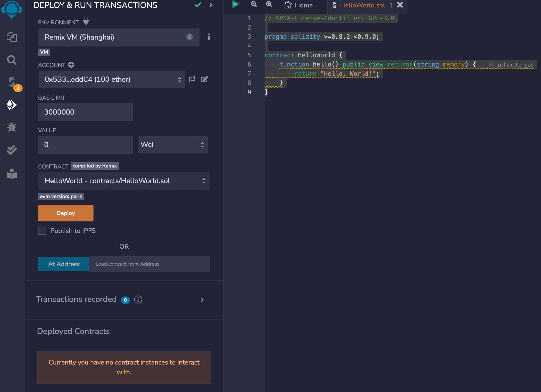Open the account 0x5B3...eddC4 dropdown
Viewport: 541px width, 392px height.
pos(112,79)
